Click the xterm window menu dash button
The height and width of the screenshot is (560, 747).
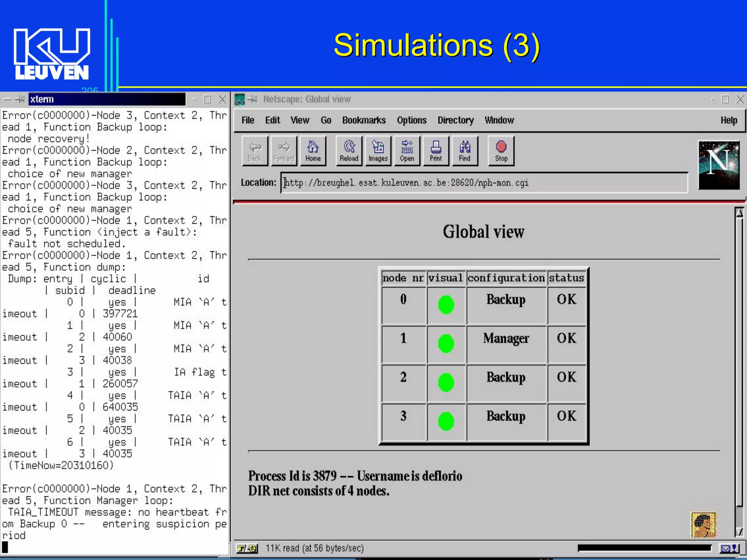[7, 99]
